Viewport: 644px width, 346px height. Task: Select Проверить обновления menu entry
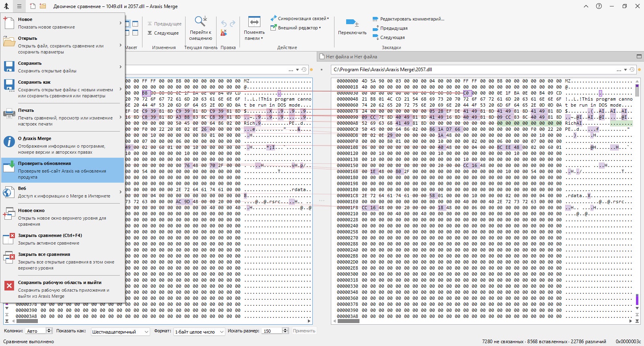(x=62, y=170)
